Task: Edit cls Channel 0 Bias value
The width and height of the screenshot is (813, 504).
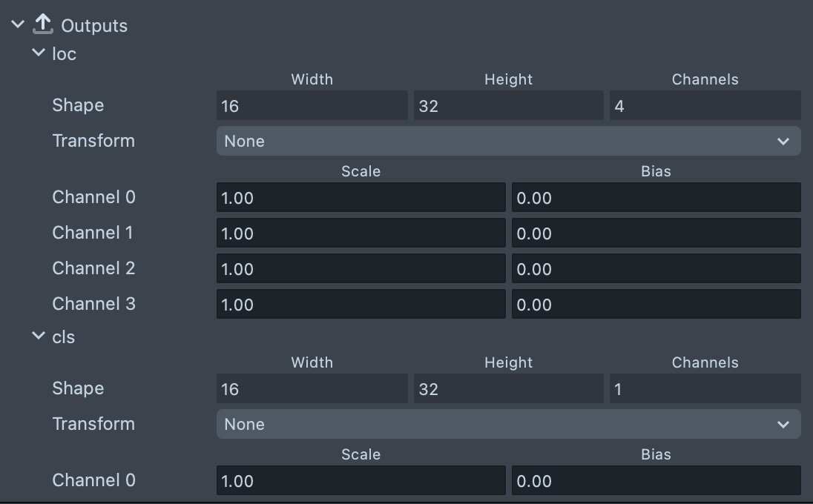Action: [656, 481]
